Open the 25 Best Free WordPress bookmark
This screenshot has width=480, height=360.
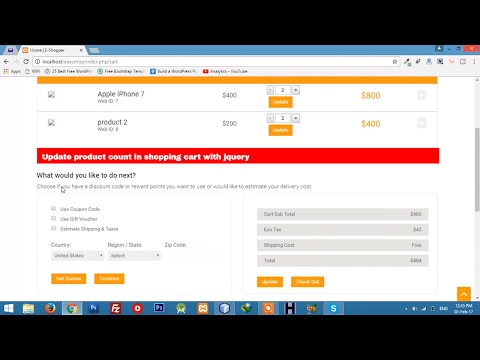68,71
